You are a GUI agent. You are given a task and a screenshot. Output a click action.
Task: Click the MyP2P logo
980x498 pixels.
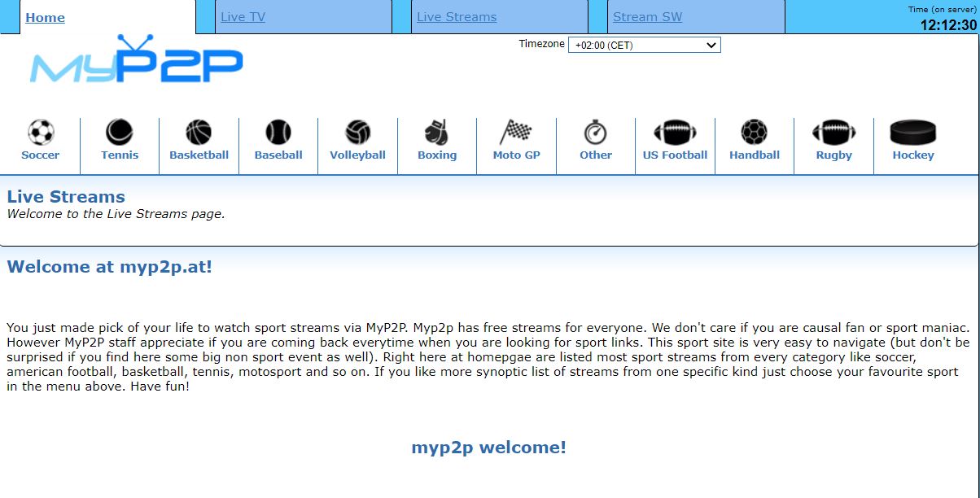(136, 60)
